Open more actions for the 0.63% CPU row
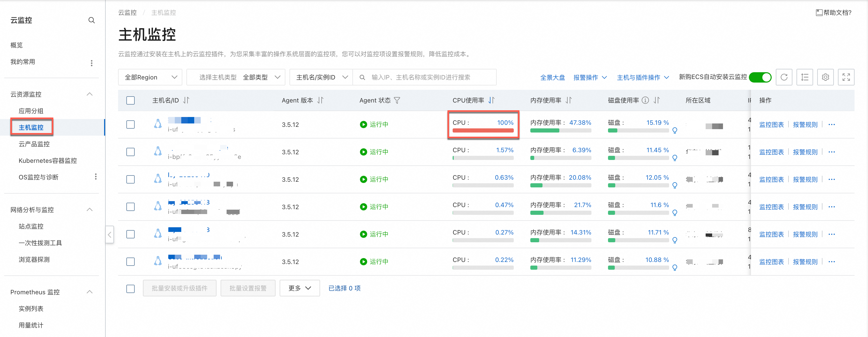Viewport: 868px width, 337px height. 831,179
